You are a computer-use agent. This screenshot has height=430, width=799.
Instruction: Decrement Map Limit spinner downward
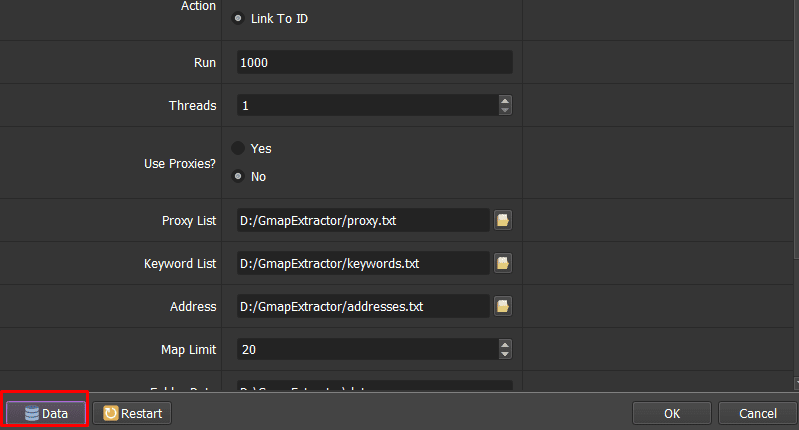pyautogui.click(x=505, y=354)
